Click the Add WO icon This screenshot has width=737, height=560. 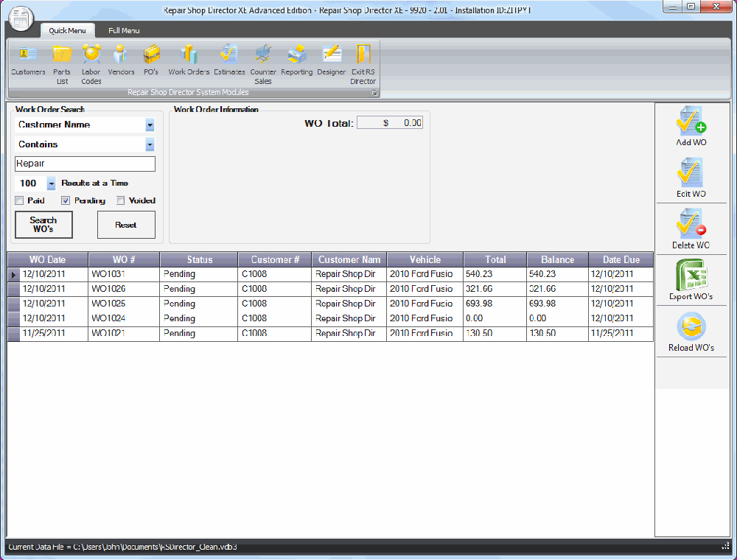click(690, 122)
